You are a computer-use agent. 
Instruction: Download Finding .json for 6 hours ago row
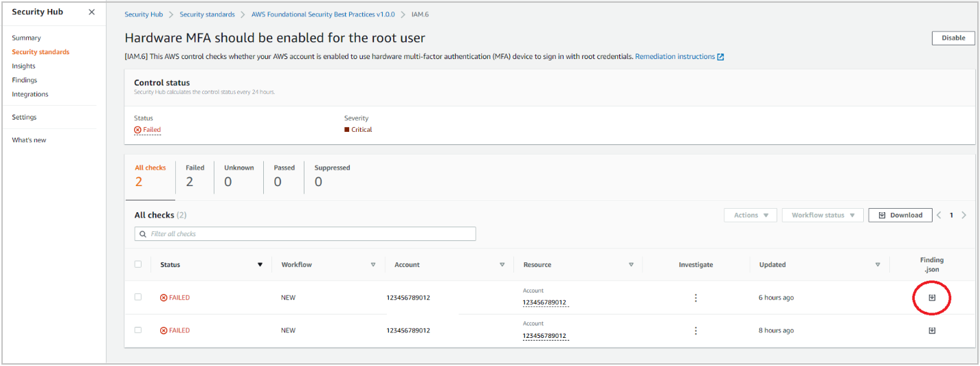point(932,297)
